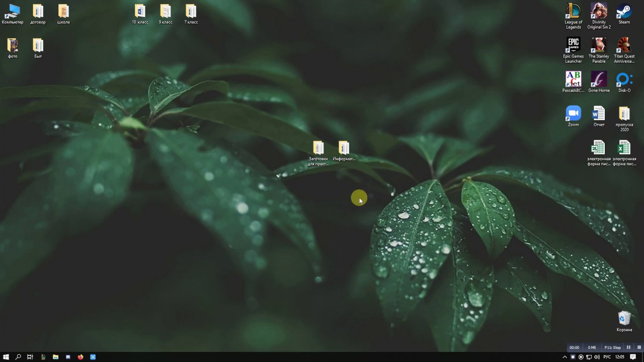This screenshot has width=644, height=362.
Task: Select the школа folder icon
Action: (x=63, y=14)
